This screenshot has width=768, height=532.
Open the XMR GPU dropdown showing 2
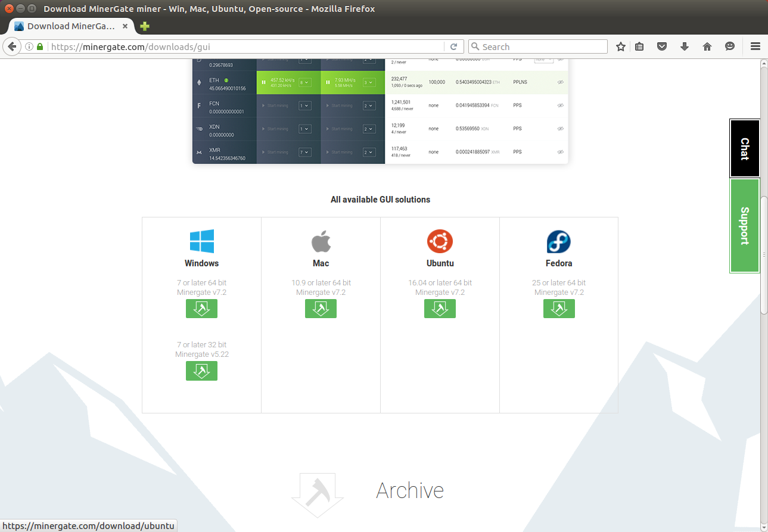tap(369, 152)
